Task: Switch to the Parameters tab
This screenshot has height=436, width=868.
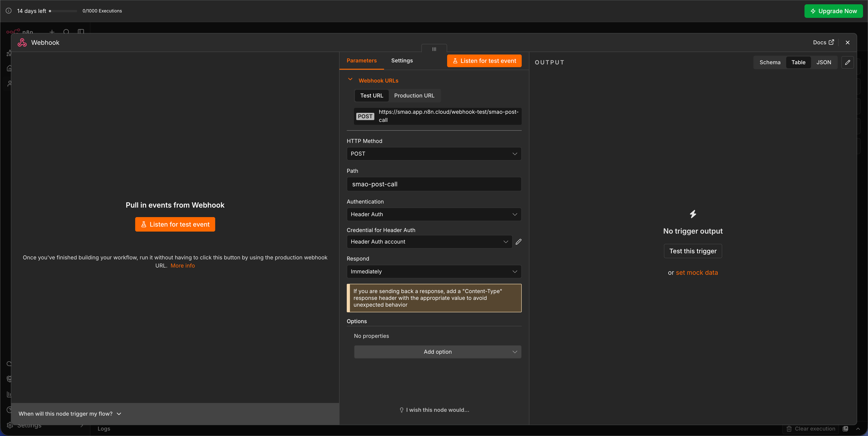Action: 362,60
